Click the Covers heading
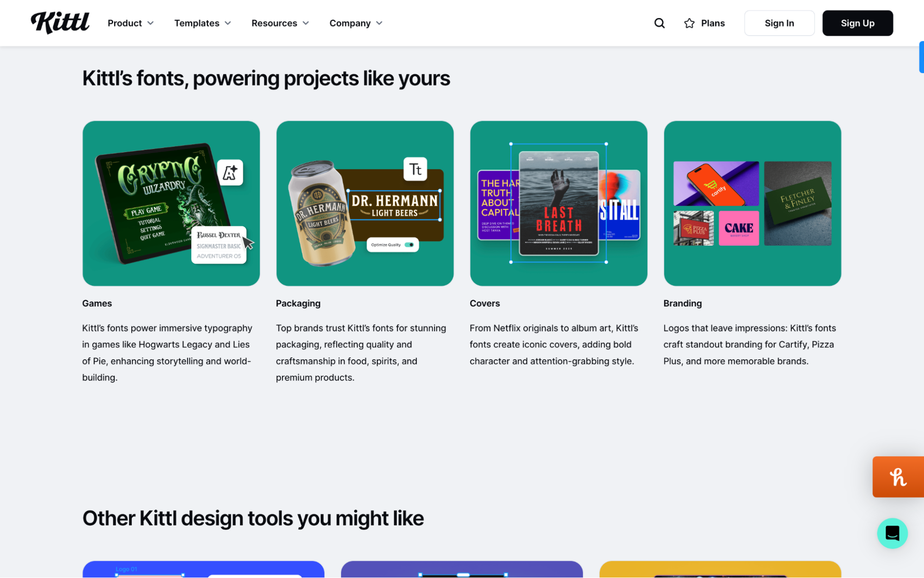 [484, 303]
